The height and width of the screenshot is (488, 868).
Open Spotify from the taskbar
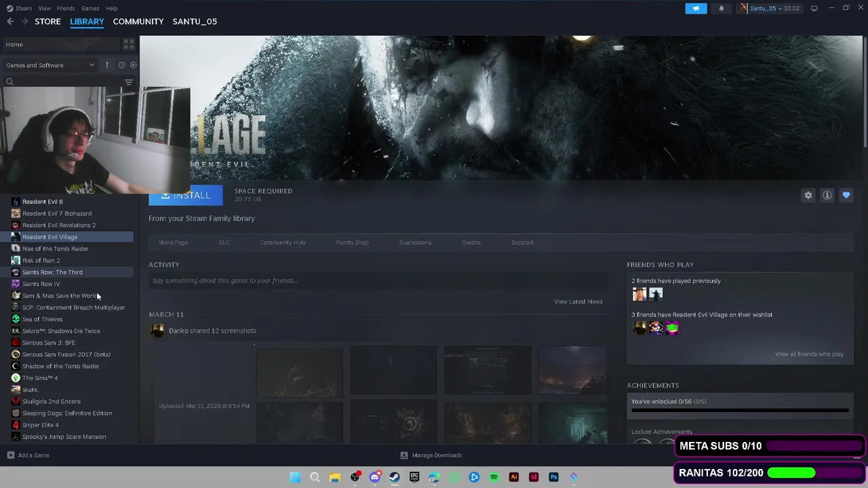[x=494, y=477]
